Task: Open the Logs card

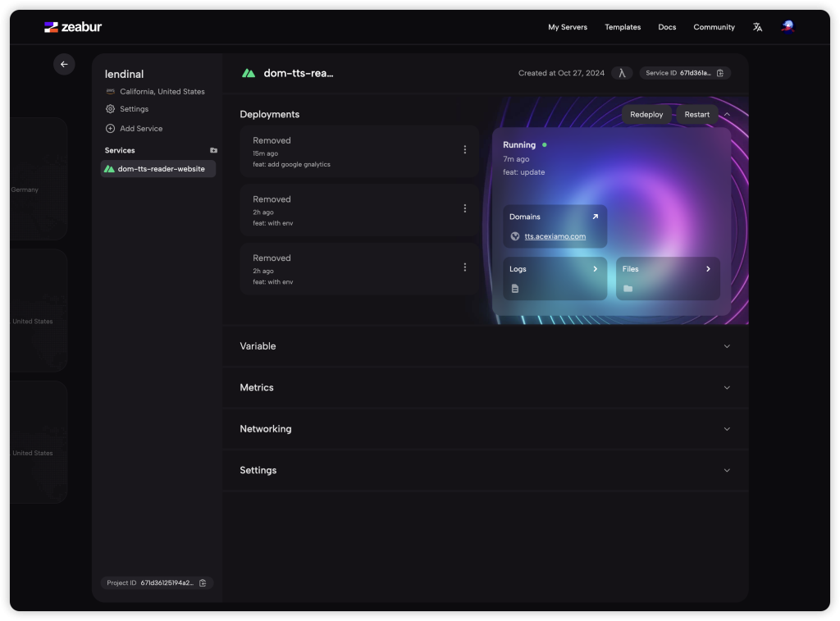Action: (x=555, y=278)
